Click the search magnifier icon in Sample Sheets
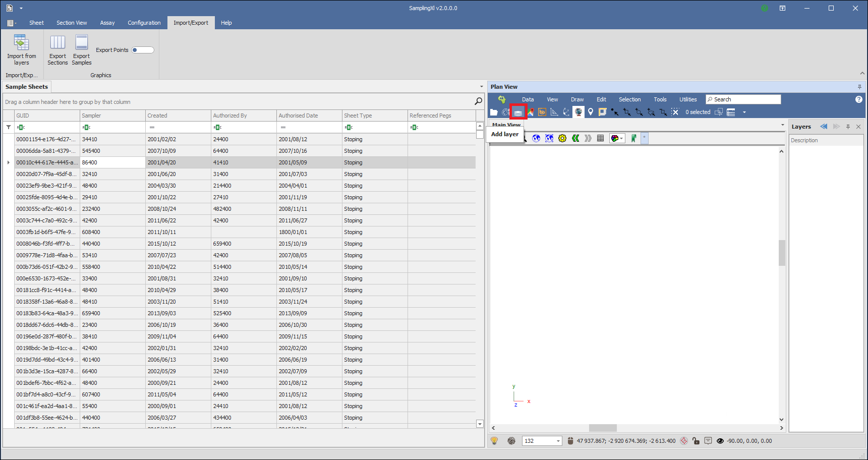868x460 pixels. pos(478,101)
